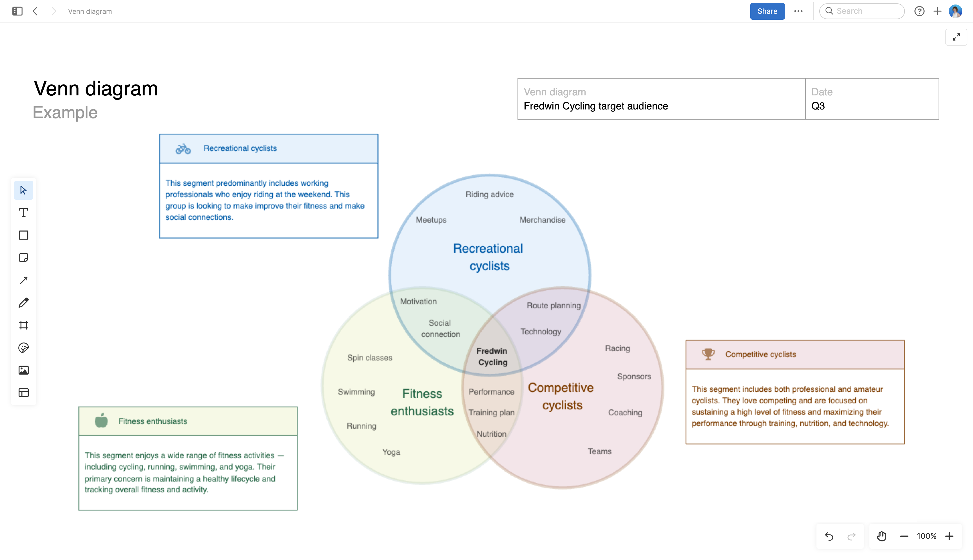Screen dimensions: 973x560
Task: Undo the last action
Action: click(x=829, y=536)
